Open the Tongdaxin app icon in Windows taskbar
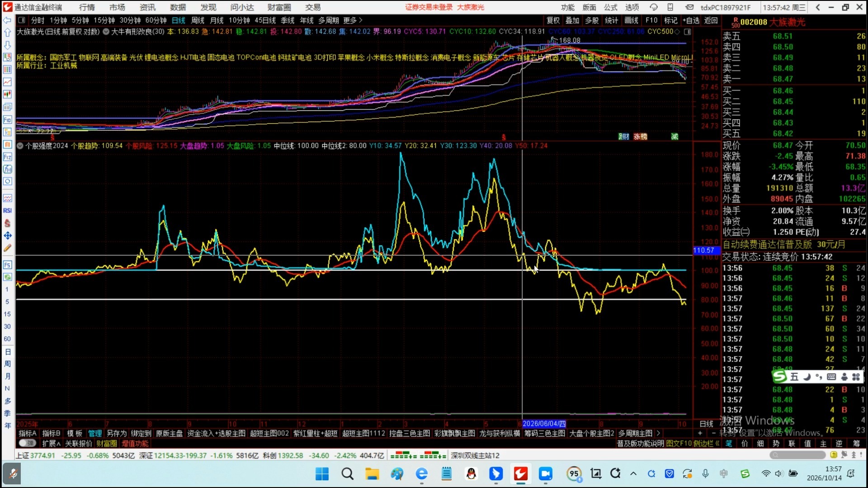Screen dimensions: 868x488 click(520, 474)
